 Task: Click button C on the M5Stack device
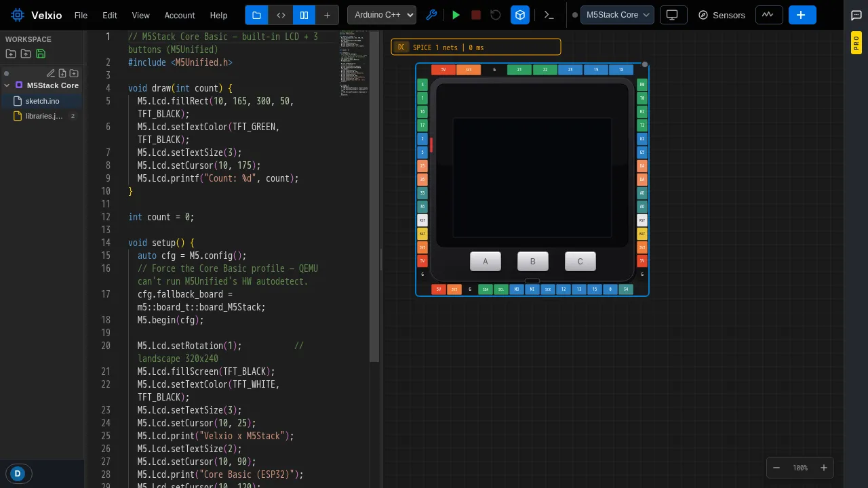click(x=580, y=262)
